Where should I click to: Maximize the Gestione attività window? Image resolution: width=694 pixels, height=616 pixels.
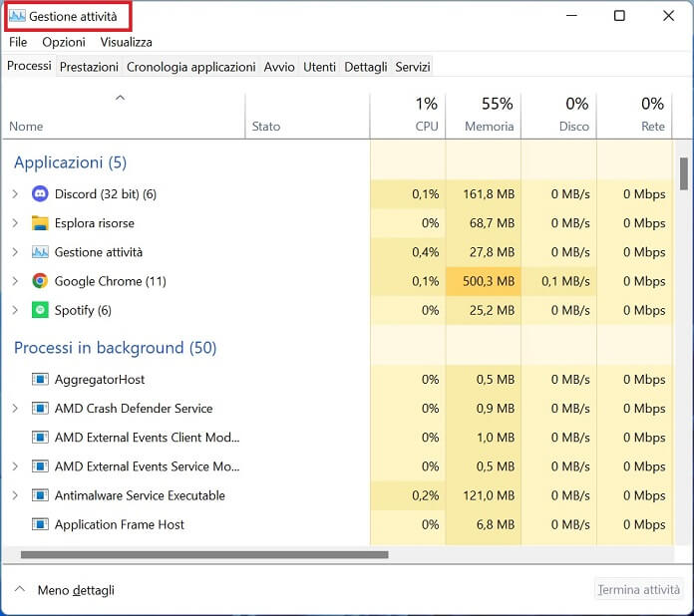[619, 16]
